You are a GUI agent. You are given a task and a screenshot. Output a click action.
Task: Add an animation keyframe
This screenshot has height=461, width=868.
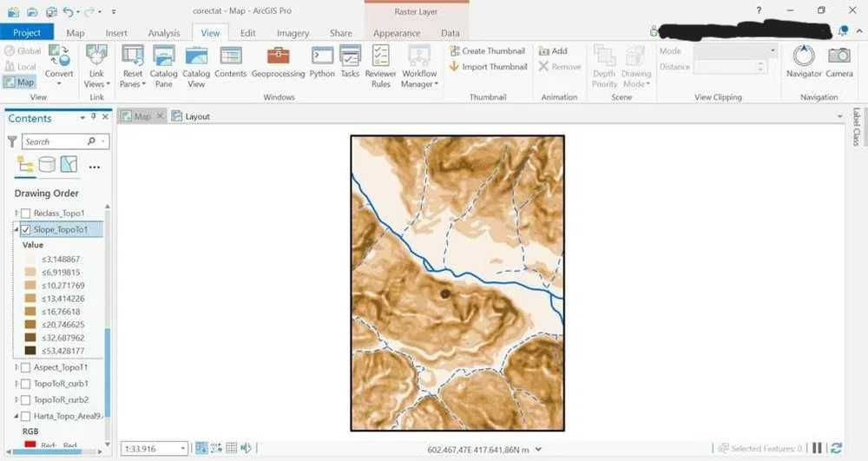553,51
